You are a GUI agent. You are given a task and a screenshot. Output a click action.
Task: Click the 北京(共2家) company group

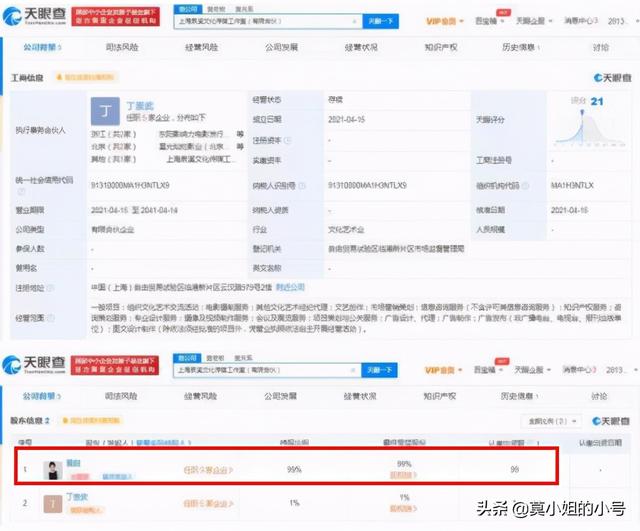click(x=113, y=147)
